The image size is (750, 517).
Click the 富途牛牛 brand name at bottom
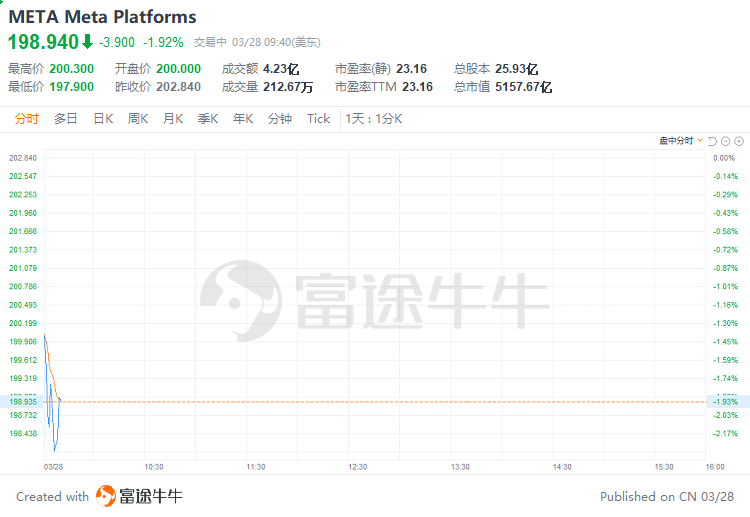coord(151,496)
